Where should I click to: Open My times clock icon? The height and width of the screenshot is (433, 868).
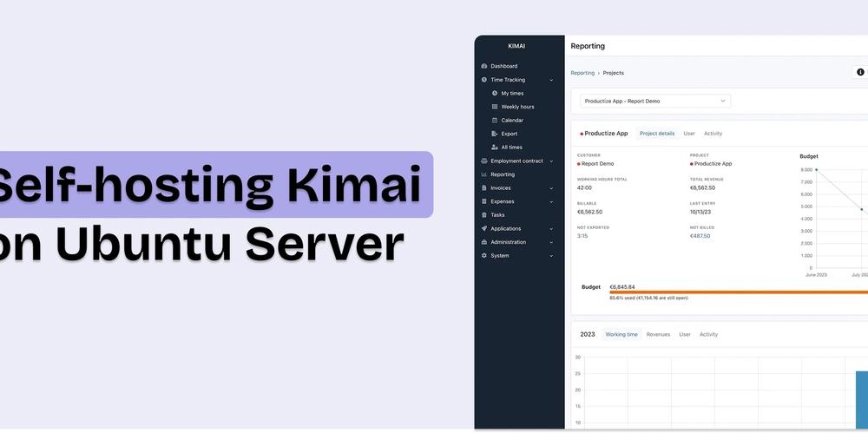495,93
